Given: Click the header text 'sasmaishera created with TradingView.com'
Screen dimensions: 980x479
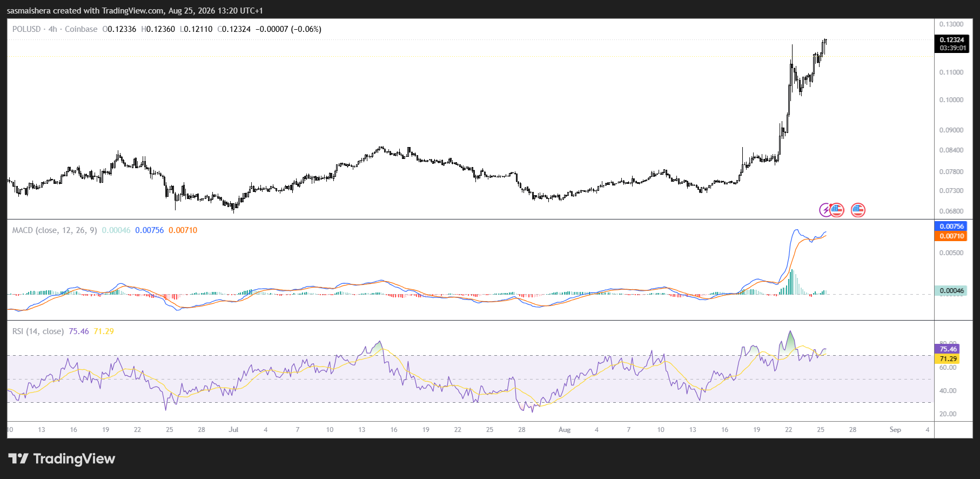Looking at the screenshot, I should point(86,11).
